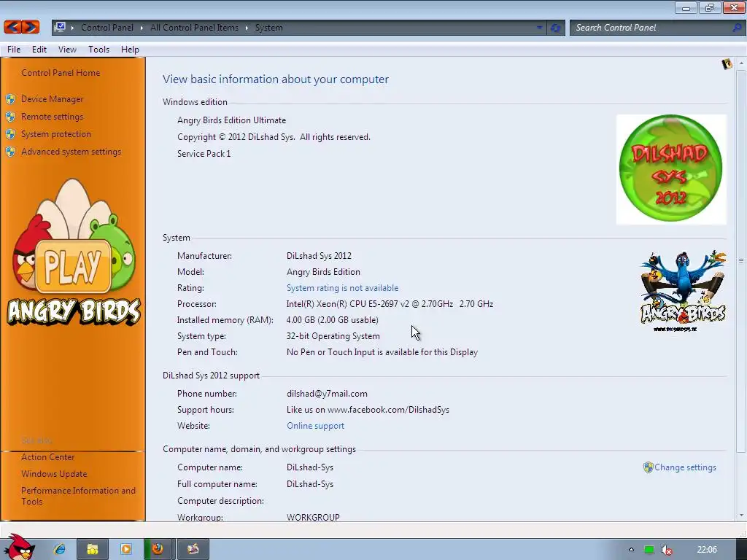Click the shield icon next to Advanced system settings

point(10,152)
